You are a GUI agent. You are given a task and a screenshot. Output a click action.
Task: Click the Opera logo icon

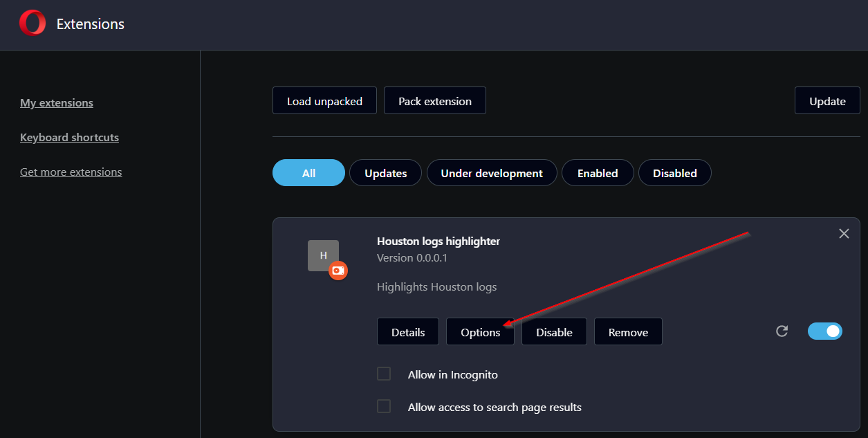pos(33,24)
